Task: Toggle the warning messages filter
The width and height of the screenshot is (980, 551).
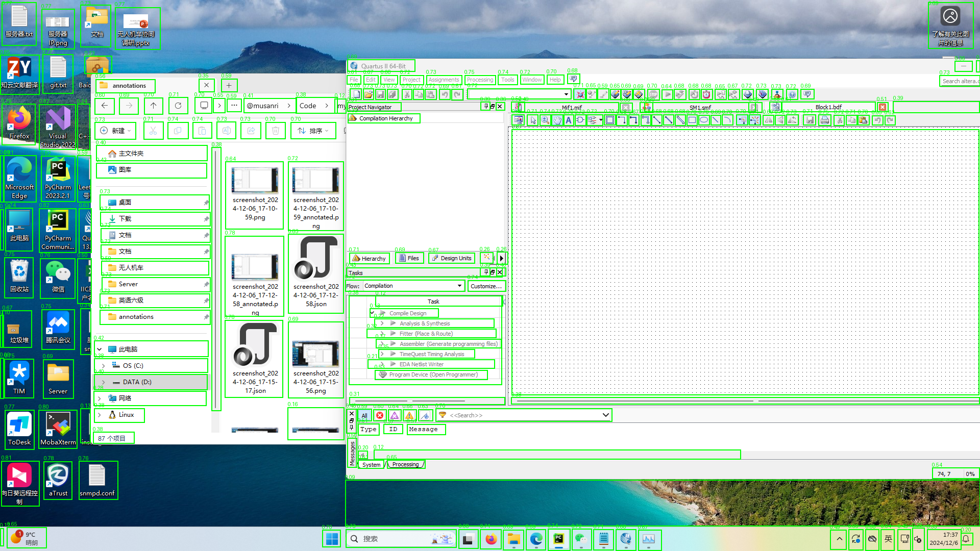Action: tap(409, 415)
